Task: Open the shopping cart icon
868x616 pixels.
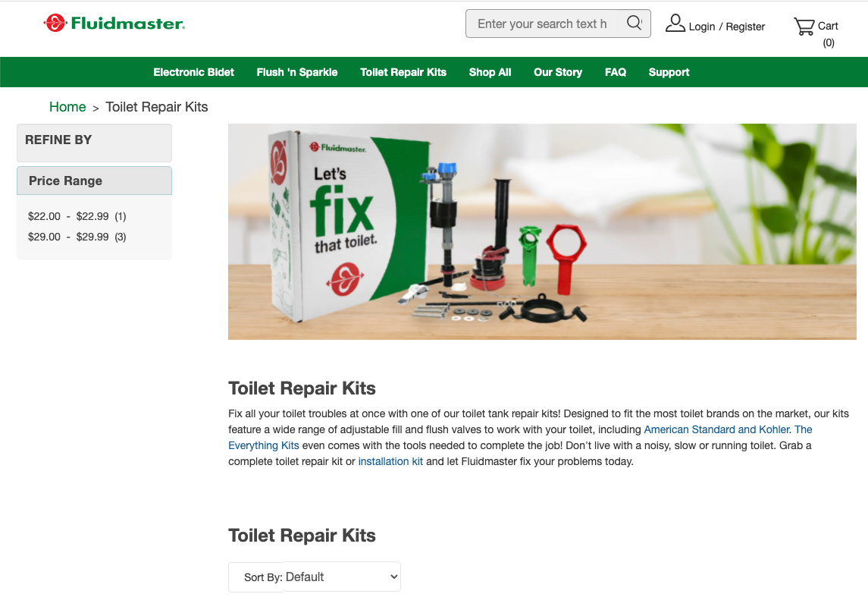Action: [x=804, y=26]
